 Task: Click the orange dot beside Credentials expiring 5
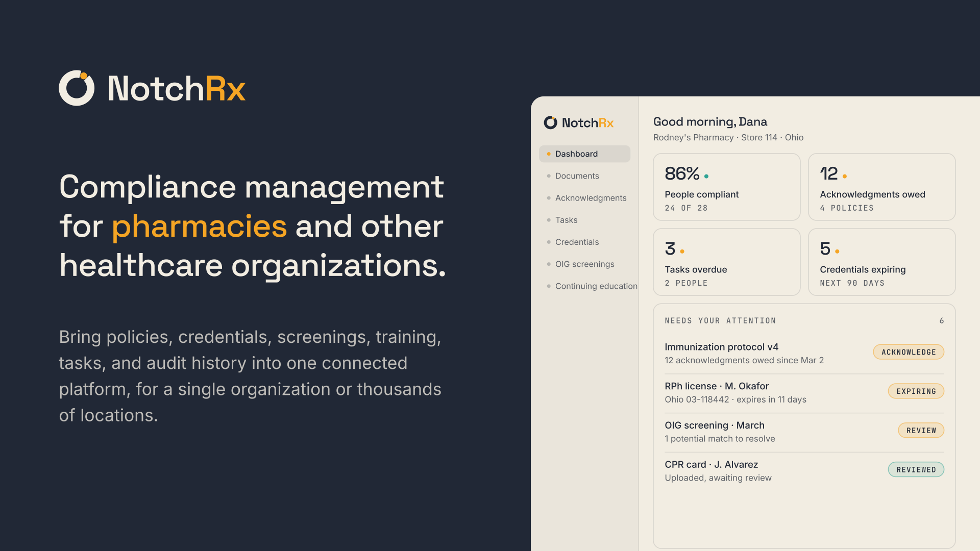[837, 252]
